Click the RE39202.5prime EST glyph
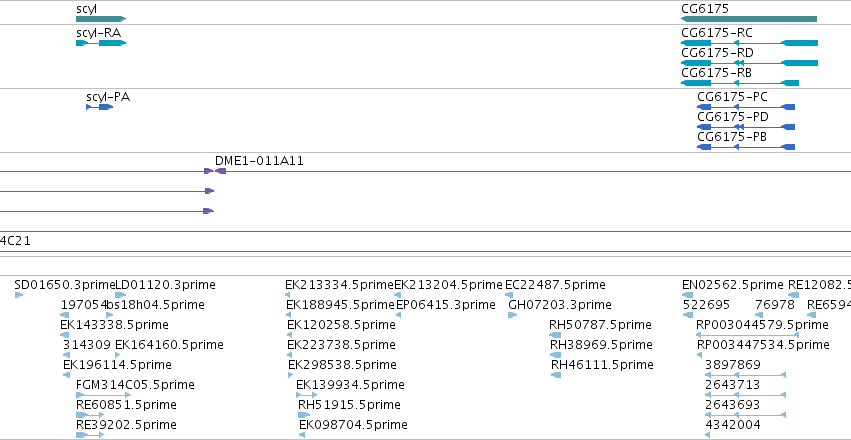The height and width of the screenshot is (440, 851). [90, 435]
